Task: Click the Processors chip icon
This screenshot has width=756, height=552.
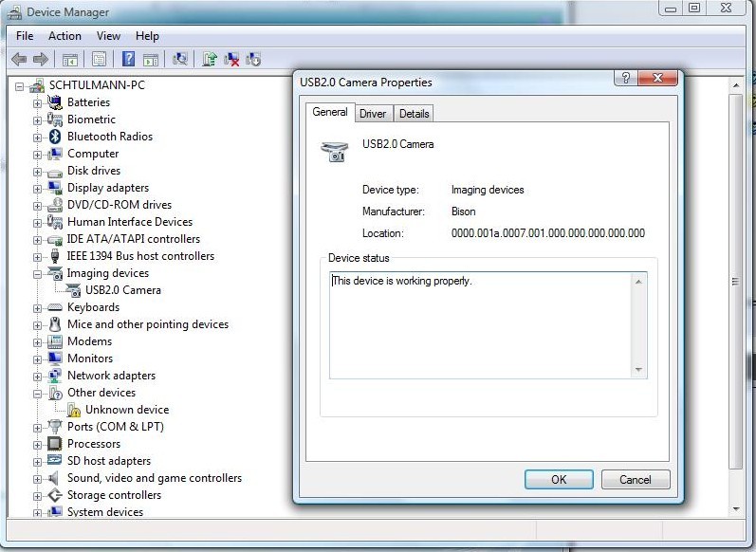Action: [x=54, y=444]
